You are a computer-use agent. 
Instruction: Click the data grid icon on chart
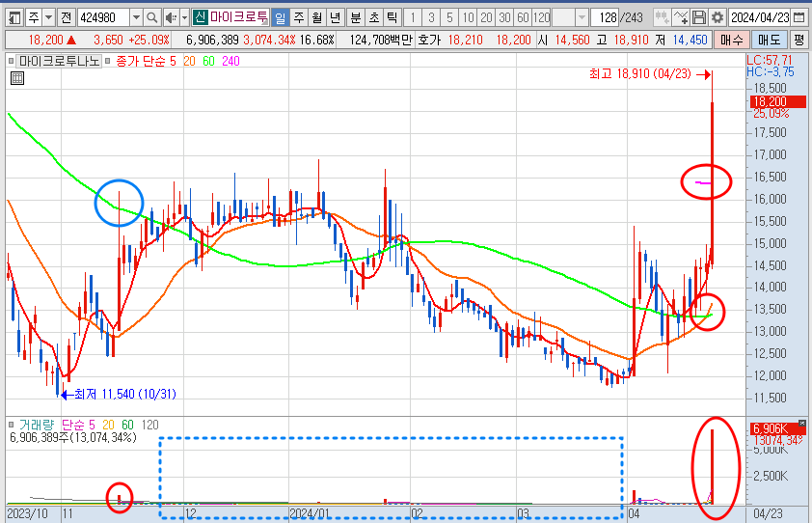coord(17,79)
